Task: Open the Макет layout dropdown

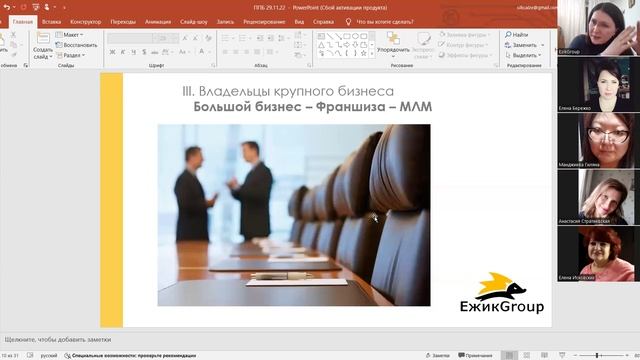Action: point(69,35)
